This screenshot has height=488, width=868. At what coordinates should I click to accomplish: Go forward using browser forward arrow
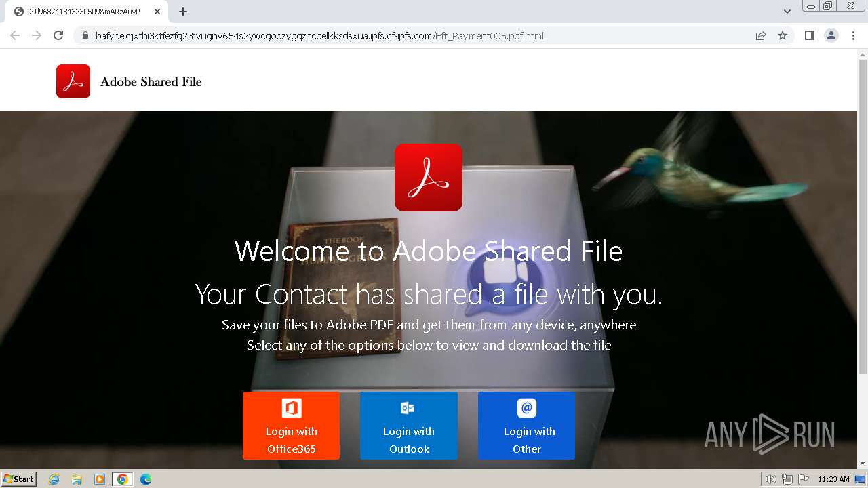pyautogui.click(x=37, y=35)
